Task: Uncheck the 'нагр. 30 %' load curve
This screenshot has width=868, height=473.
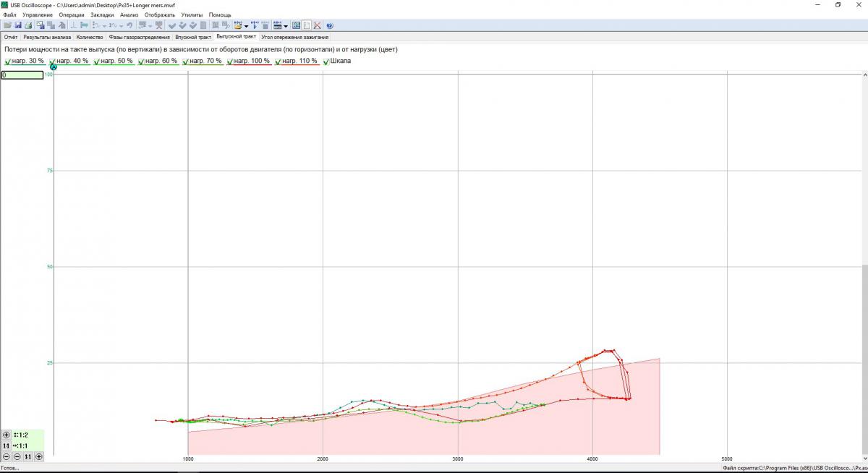Action: tap(8, 61)
